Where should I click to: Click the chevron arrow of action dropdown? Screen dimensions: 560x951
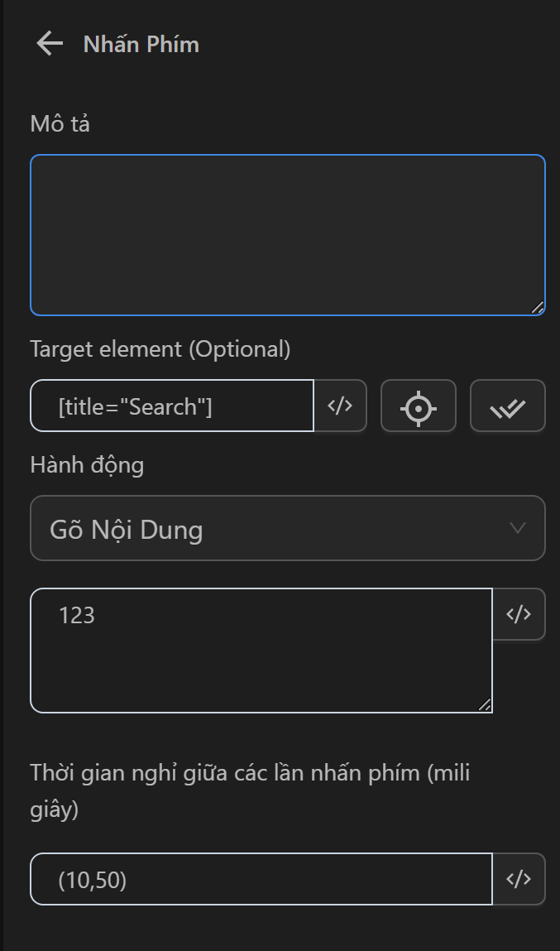(x=518, y=528)
